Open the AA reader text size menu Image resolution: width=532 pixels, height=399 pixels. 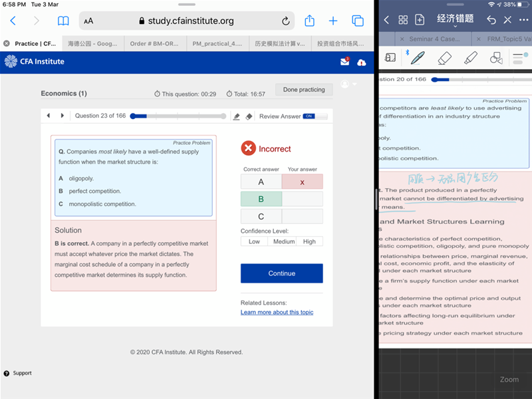pos(88,21)
